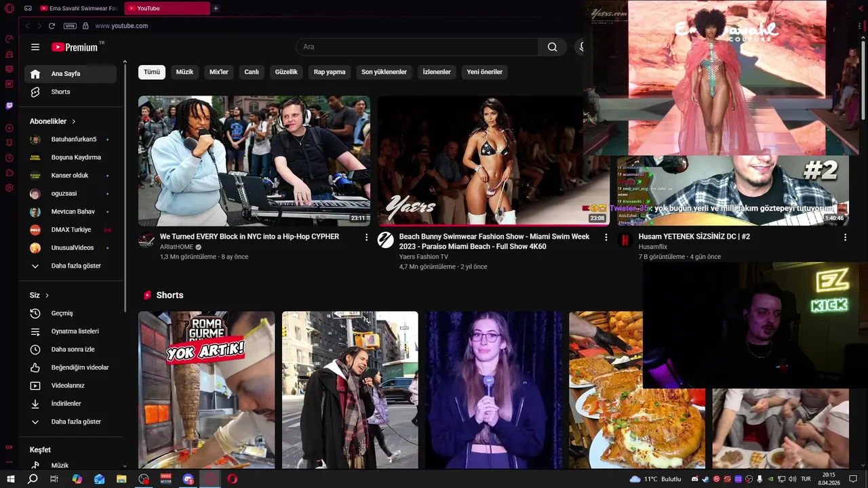The width and height of the screenshot is (868, 488).
Task: Open Steam icon in system tray
Action: (705, 479)
